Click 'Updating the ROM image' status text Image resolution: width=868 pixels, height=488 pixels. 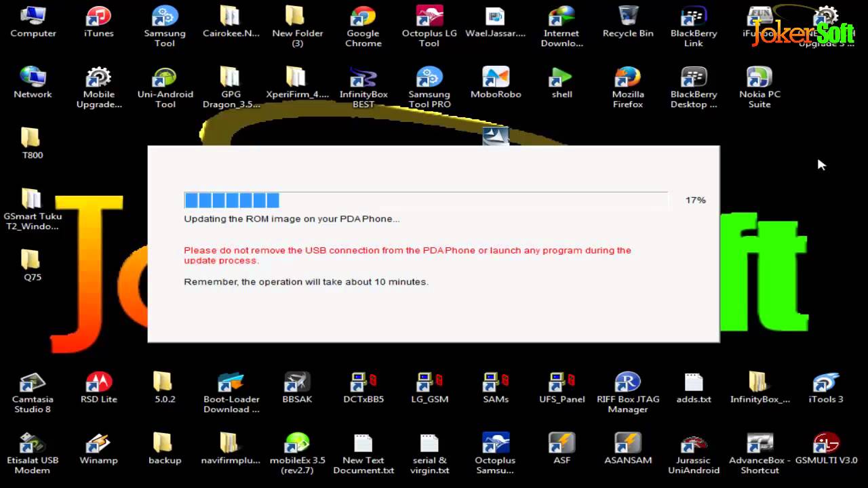point(292,219)
